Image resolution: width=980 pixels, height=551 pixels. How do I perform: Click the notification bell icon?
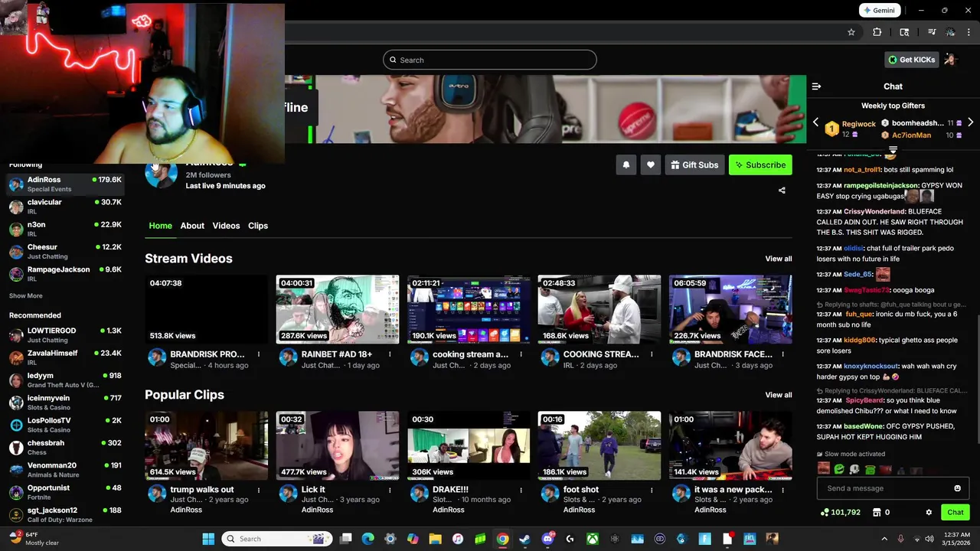tap(626, 165)
